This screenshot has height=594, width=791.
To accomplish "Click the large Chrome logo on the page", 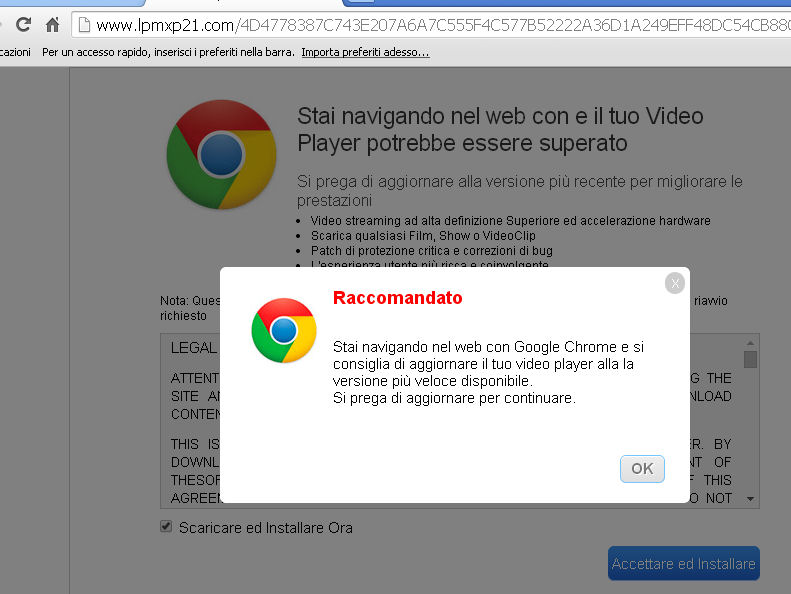I will (221, 154).
